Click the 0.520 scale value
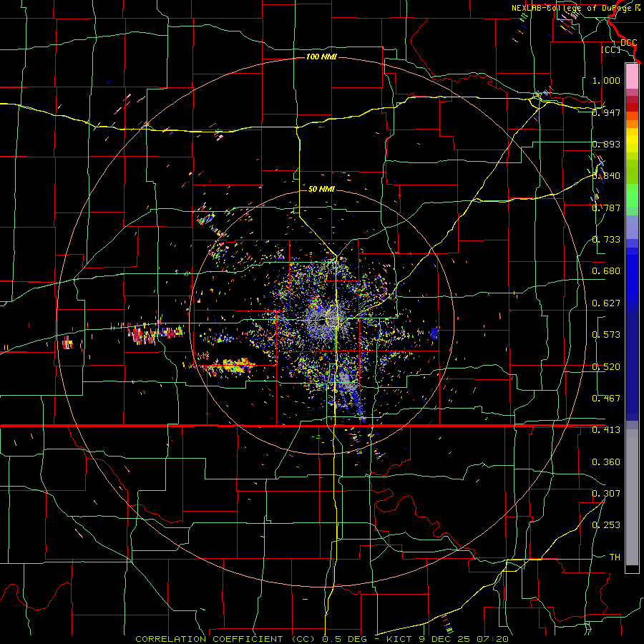Screen dimensions: 644x644 coord(606,367)
